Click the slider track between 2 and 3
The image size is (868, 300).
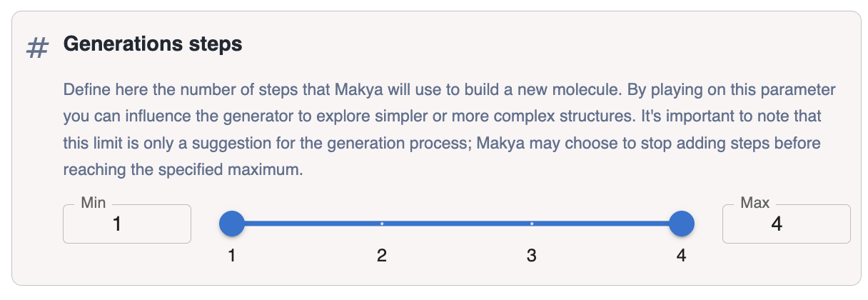[457, 224]
